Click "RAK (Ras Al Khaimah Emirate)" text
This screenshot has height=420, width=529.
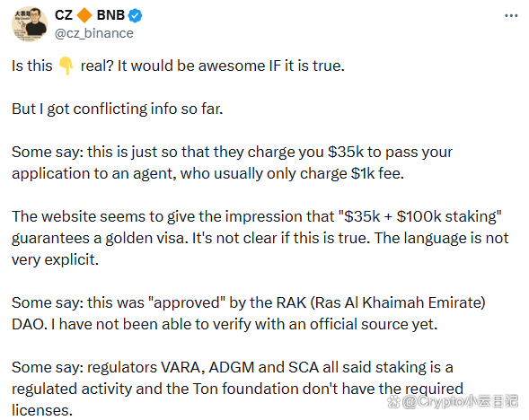[x=381, y=302]
